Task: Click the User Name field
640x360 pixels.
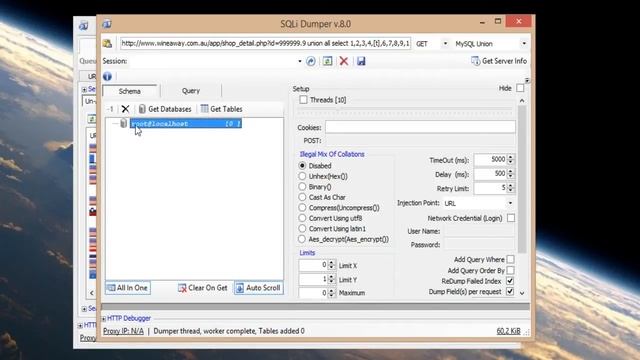Action: click(x=479, y=231)
